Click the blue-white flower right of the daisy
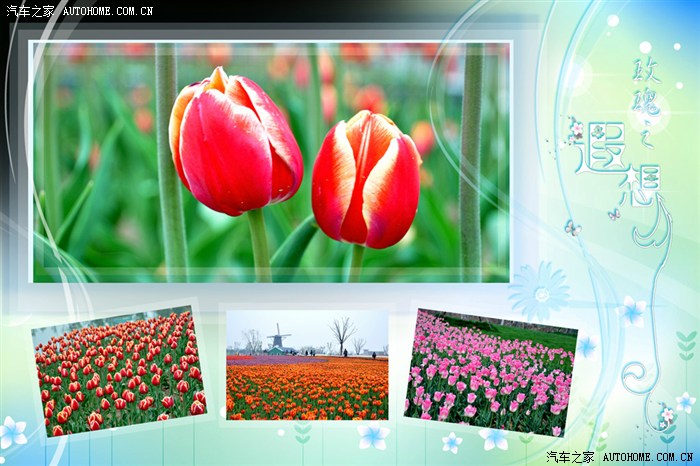This screenshot has height=466, width=700. click(631, 311)
